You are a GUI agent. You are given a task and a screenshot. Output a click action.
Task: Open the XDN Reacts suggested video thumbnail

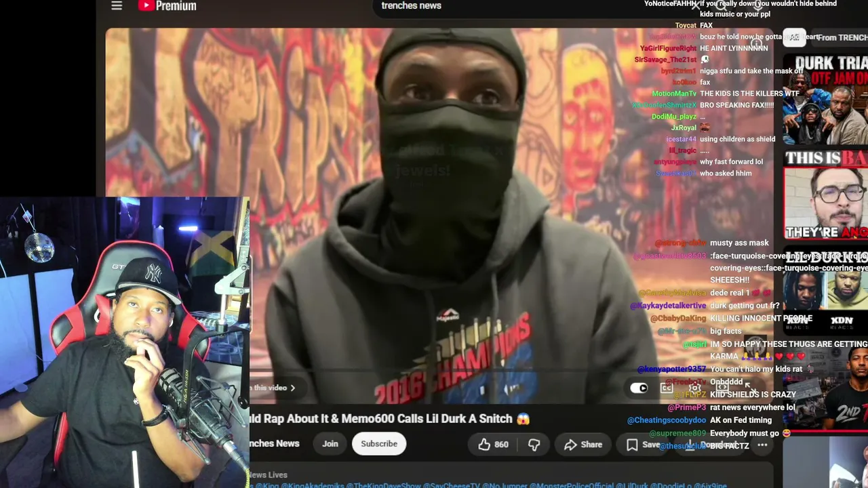pyautogui.click(x=825, y=293)
